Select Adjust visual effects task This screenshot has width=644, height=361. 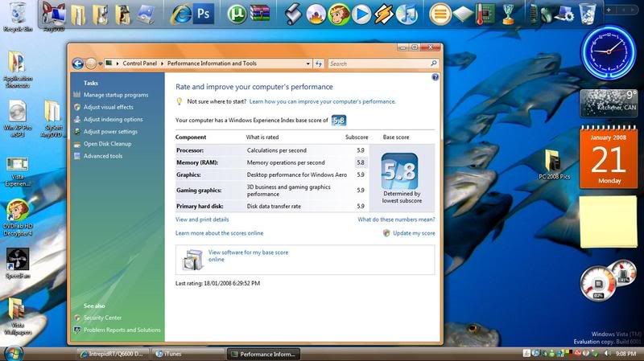click(x=109, y=107)
